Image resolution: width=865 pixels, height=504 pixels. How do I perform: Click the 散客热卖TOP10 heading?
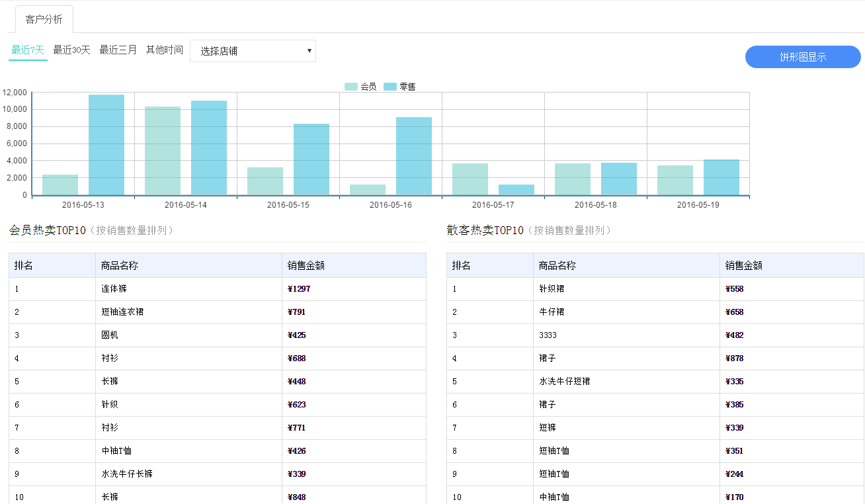pos(485,230)
